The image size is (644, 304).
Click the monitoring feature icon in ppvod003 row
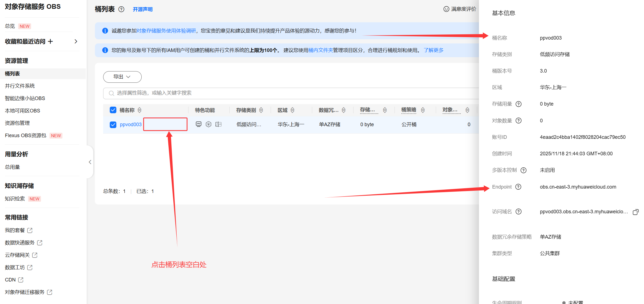[x=199, y=124]
